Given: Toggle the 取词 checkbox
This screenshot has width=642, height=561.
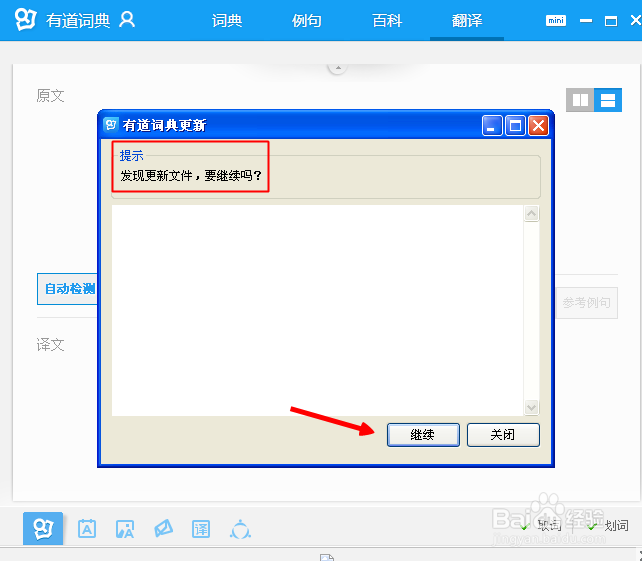Looking at the screenshot, I should point(524,525).
